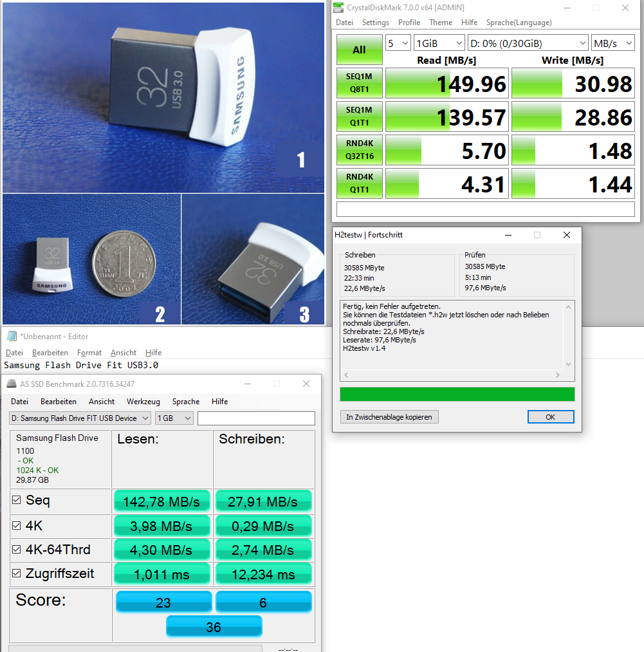Toggle the Zugriffszeit test checkbox
644x652 pixels.
(x=17, y=573)
